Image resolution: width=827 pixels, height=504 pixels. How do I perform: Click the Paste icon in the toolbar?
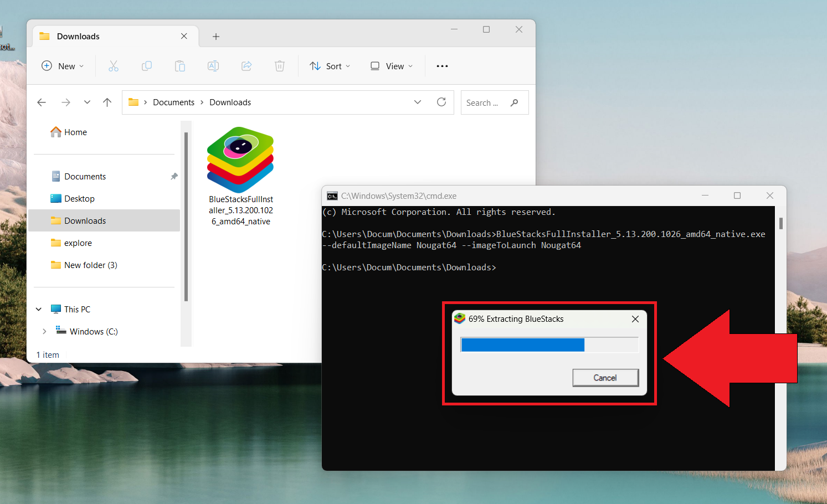[x=180, y=66]
